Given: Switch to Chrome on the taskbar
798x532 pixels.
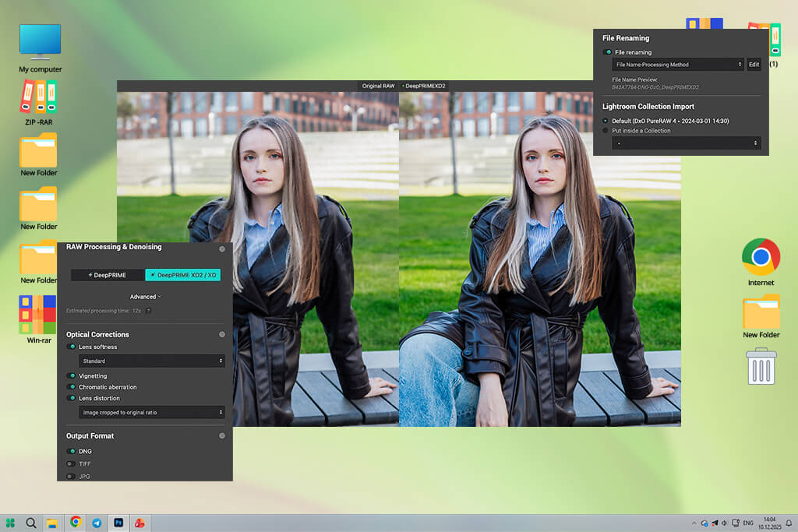Looking at the screenshot, I should pos(76,522).
